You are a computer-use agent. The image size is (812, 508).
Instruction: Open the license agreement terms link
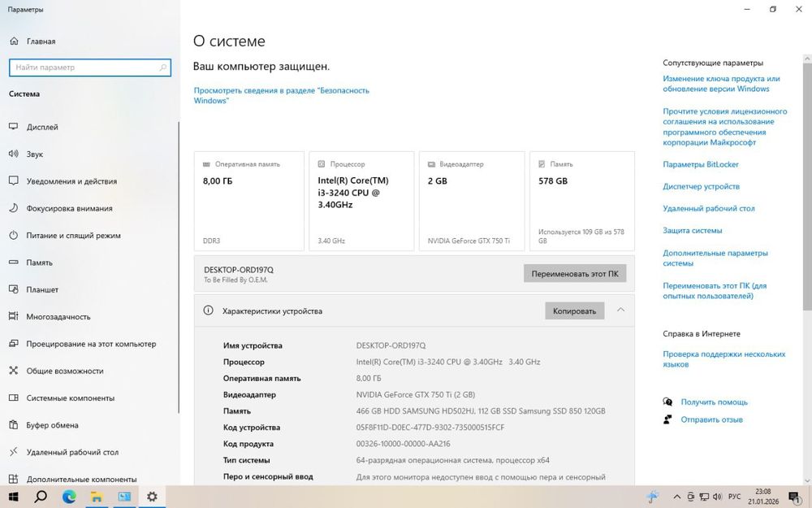point(725,127)
